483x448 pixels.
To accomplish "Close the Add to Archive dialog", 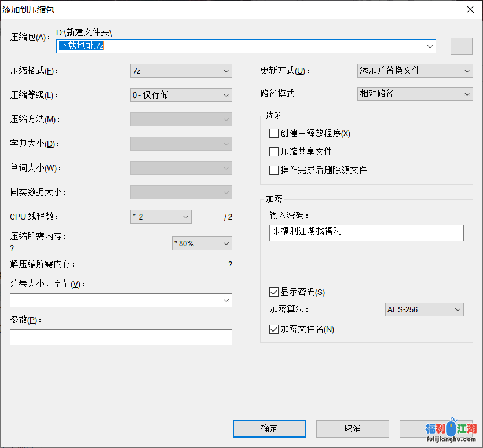I will pyautogui.click(x=469, y=9).
